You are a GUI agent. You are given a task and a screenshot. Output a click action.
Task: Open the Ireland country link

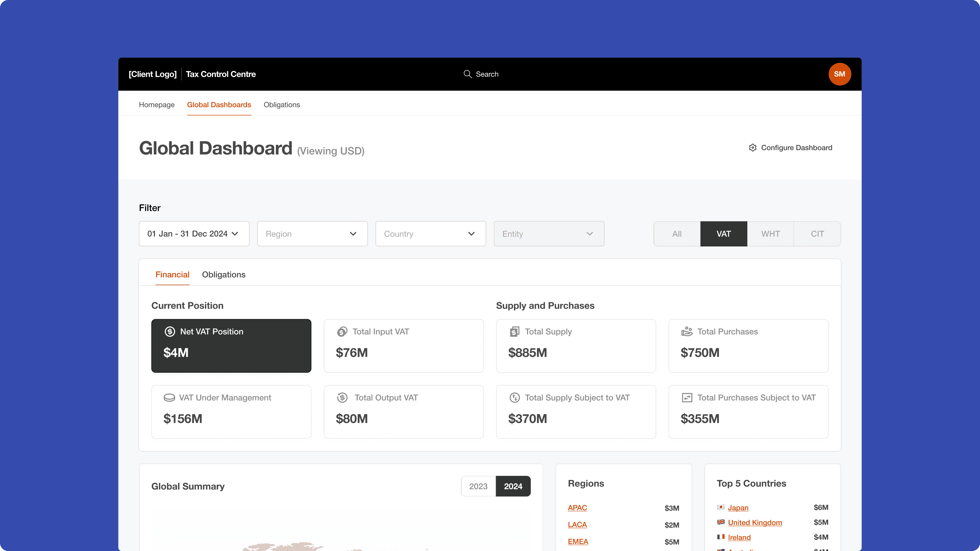pyautogui.click(x=739, y=537)
